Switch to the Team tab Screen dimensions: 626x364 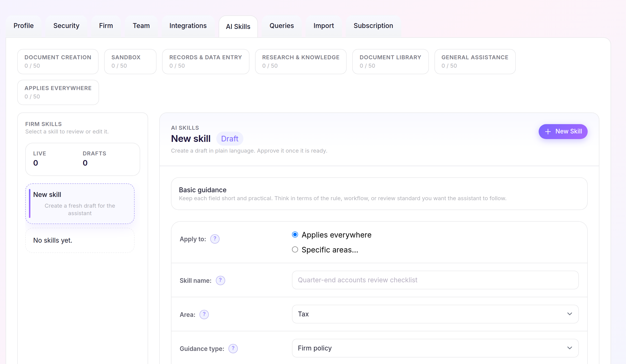[x=141, y=26]
